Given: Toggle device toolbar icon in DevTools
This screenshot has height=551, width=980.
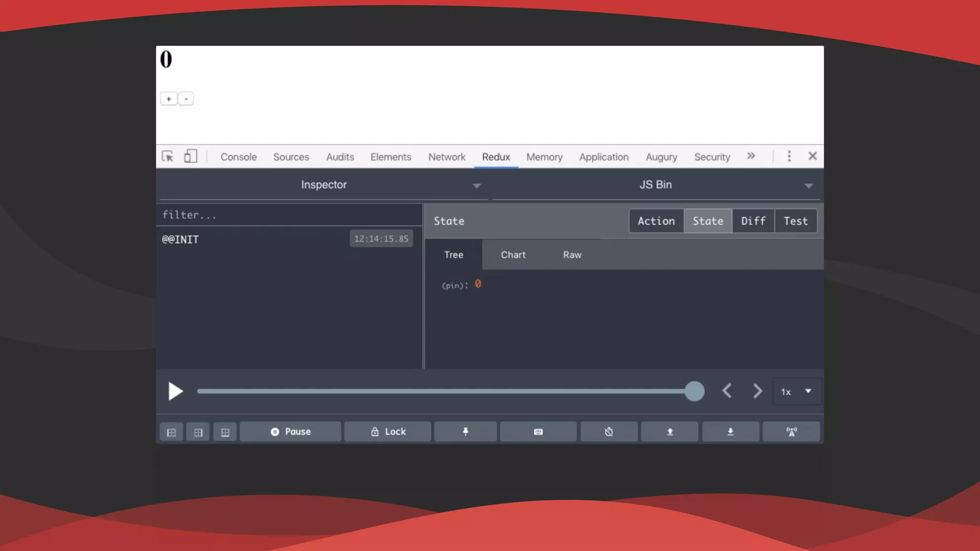Looking at the screenshot, I should pos(190,156).
